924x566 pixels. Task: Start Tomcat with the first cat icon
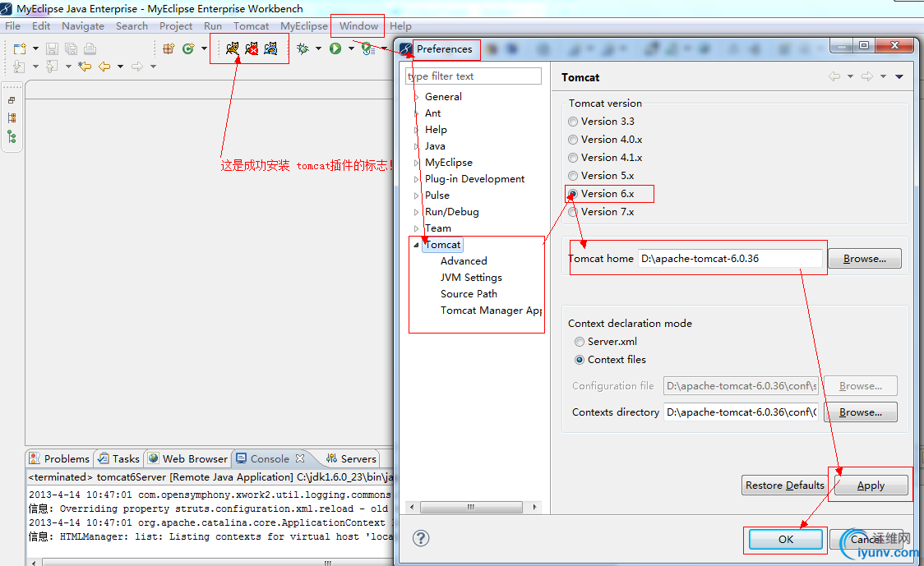[x=233, y=48]
